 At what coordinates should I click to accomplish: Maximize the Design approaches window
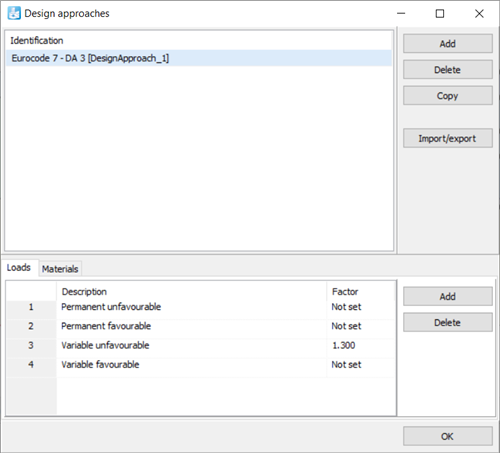pos(440,14)
